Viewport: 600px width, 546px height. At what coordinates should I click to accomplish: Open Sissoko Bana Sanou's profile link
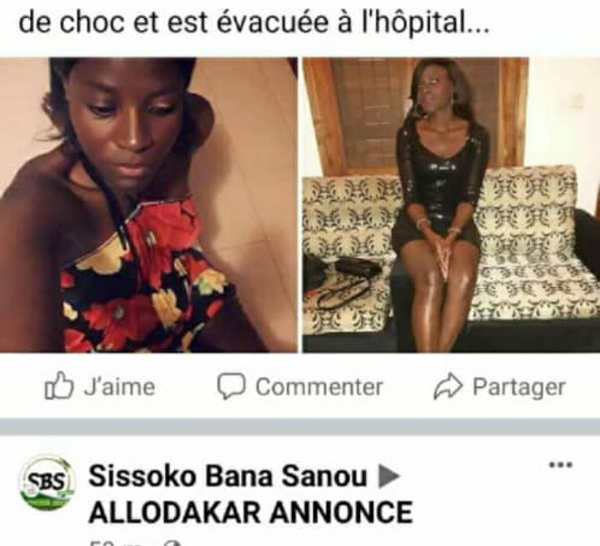pos(228,477)
